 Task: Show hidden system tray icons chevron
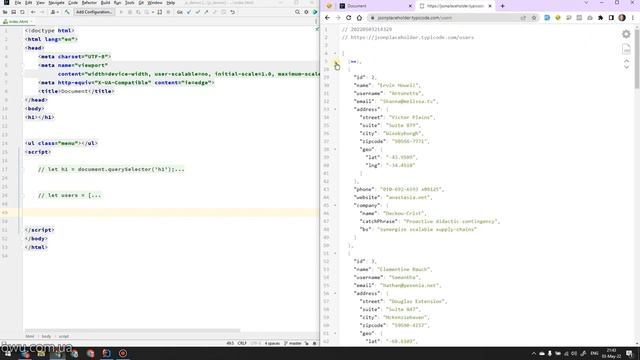533,353
